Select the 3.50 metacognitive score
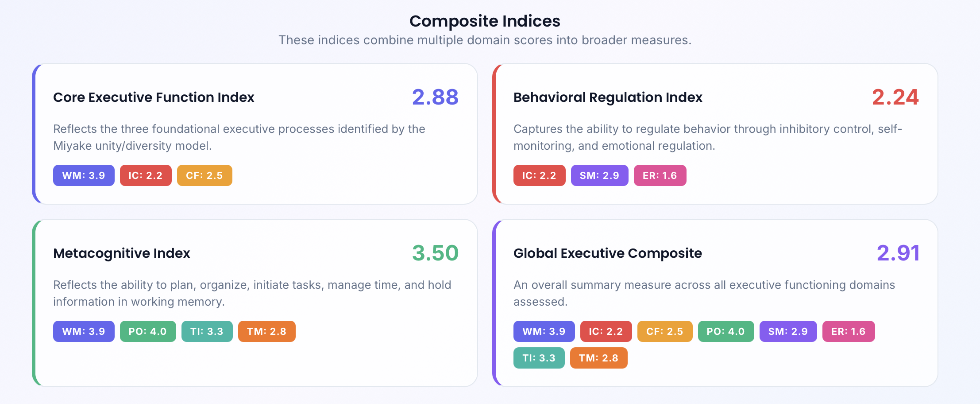This screenshot has height=404, width=980. (x=435, y=253)
